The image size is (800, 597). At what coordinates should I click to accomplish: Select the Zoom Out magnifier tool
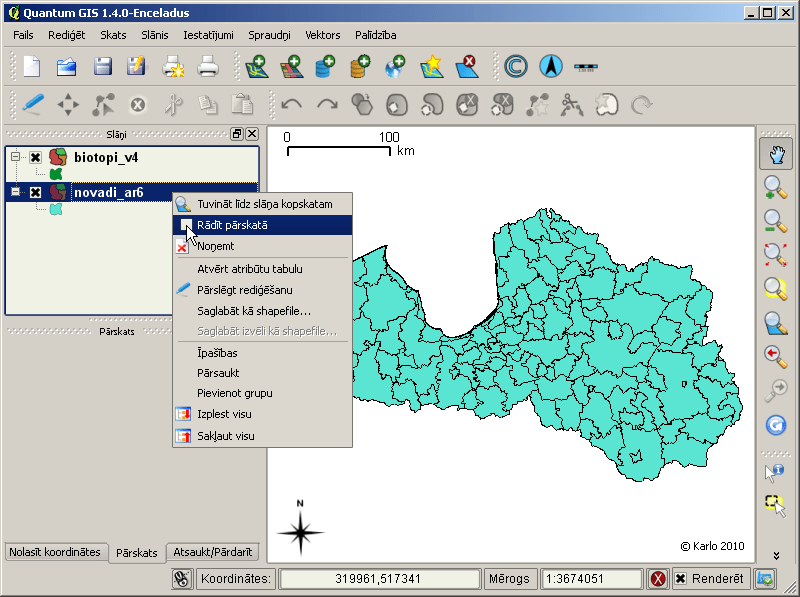[776, 221]
